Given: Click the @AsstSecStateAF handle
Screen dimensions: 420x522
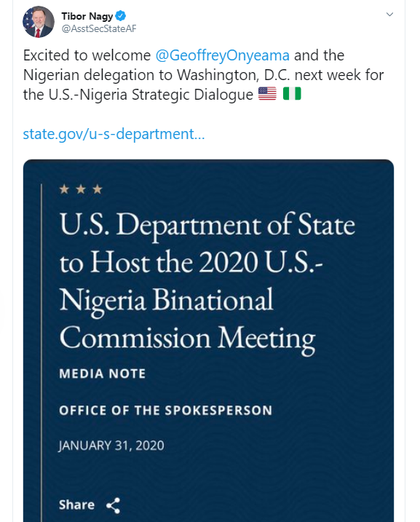Looking at the screenshot, I should point(99,28).
